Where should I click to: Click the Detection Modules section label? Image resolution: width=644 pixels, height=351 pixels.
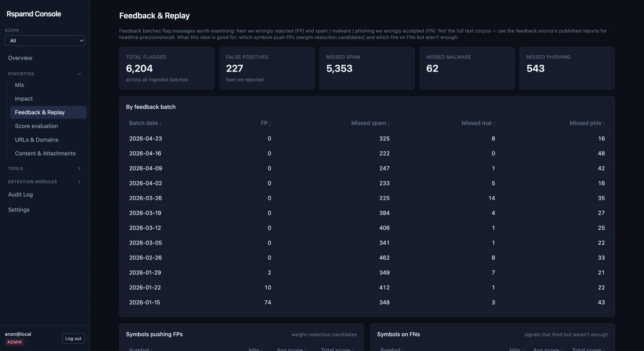click(33, 182)
